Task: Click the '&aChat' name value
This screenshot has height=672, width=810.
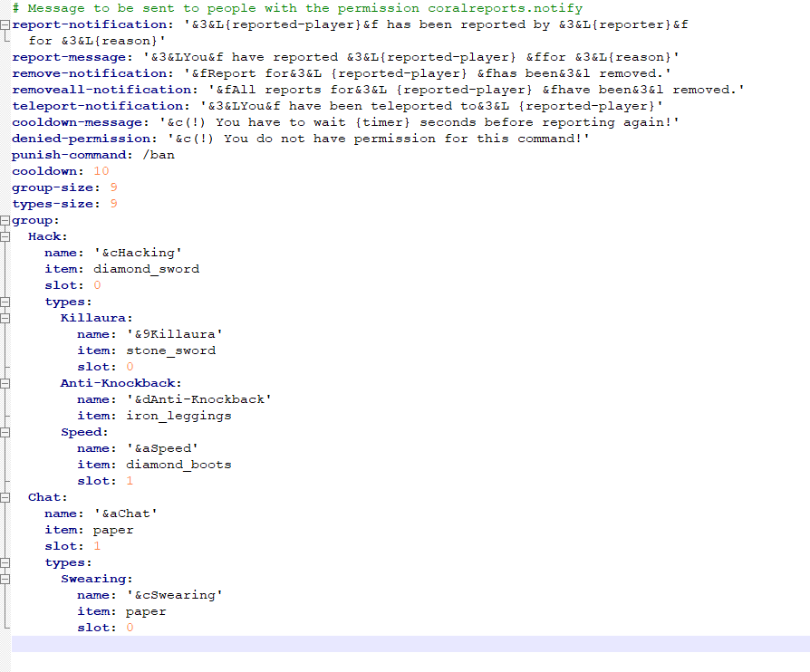Action: 126,514
